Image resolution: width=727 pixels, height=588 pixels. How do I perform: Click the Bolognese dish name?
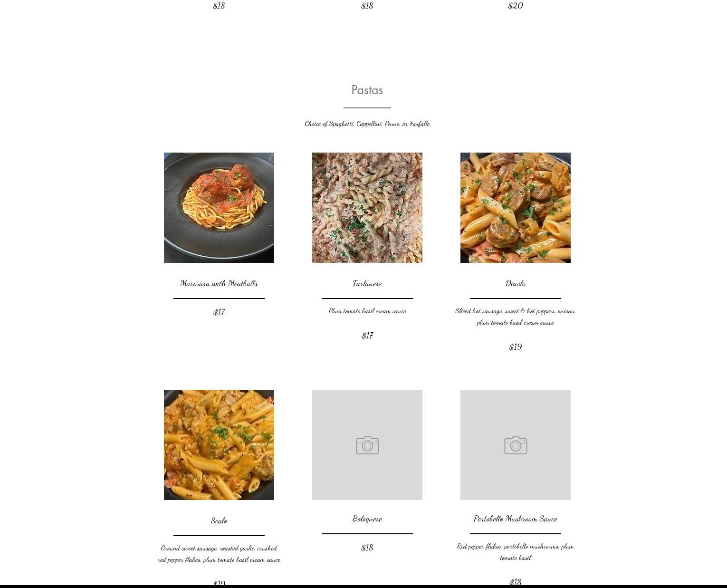click(367, 519)
